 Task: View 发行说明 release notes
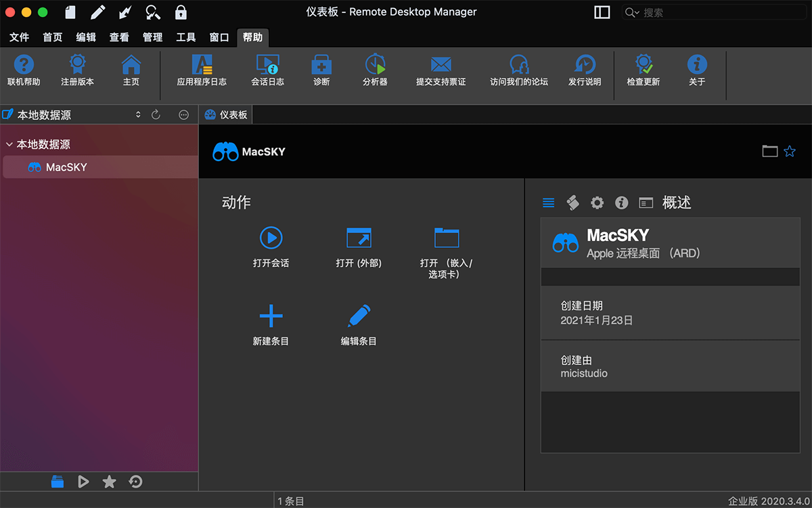pyautogui.click(x=585, y=70)
